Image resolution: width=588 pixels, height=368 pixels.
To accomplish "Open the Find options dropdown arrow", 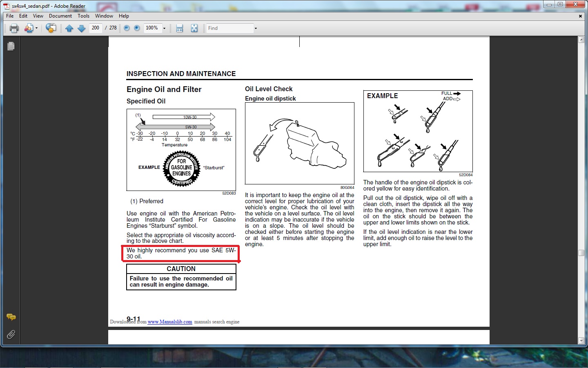I will [x=256, y=28].
